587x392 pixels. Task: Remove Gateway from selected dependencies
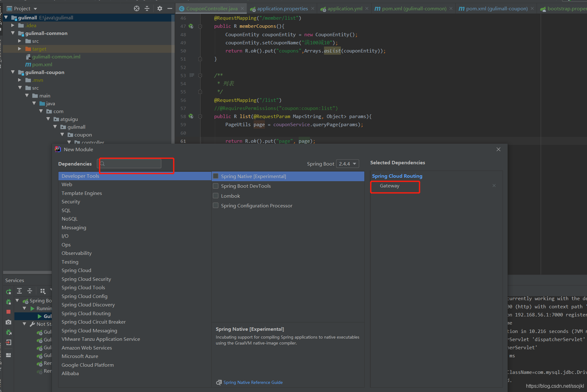(494, 186)
